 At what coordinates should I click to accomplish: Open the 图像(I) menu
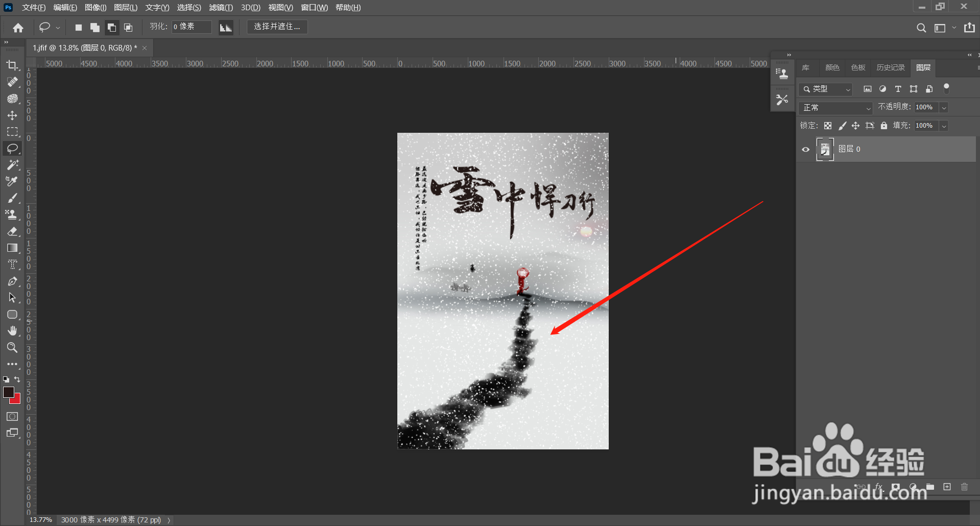point(95,8)
